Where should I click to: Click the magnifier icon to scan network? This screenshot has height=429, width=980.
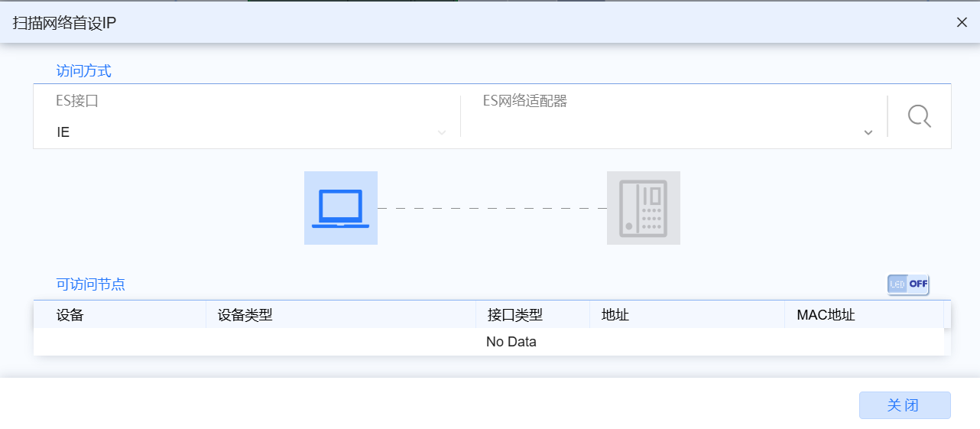(919, 116)
